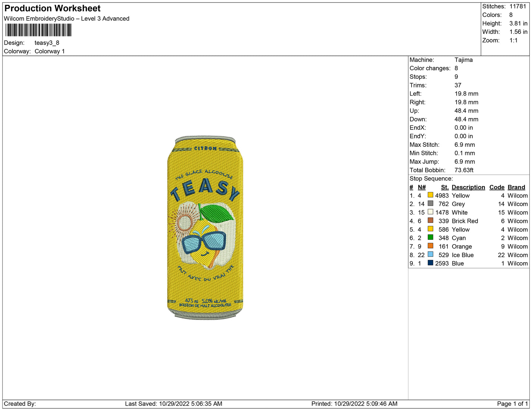Click the Yellow swatch with 4983 stitches
The height and width of the screenshot is (409, 532).
click(x=430, y=195)
